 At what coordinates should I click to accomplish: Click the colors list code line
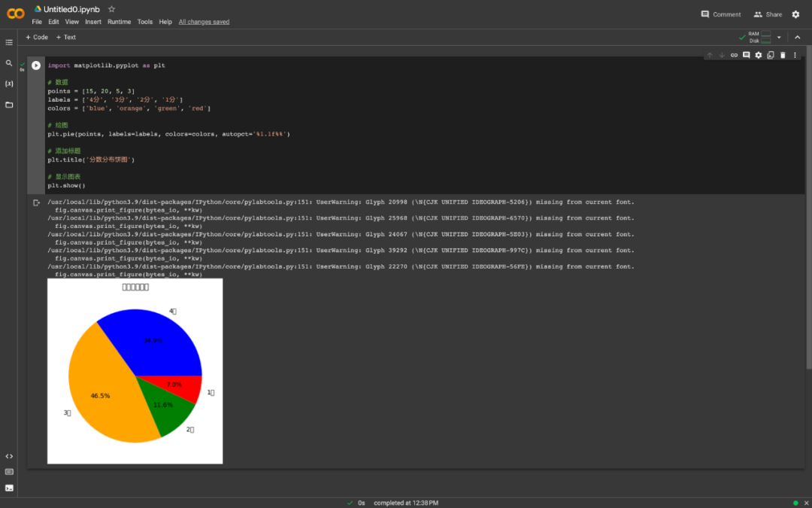129,108
